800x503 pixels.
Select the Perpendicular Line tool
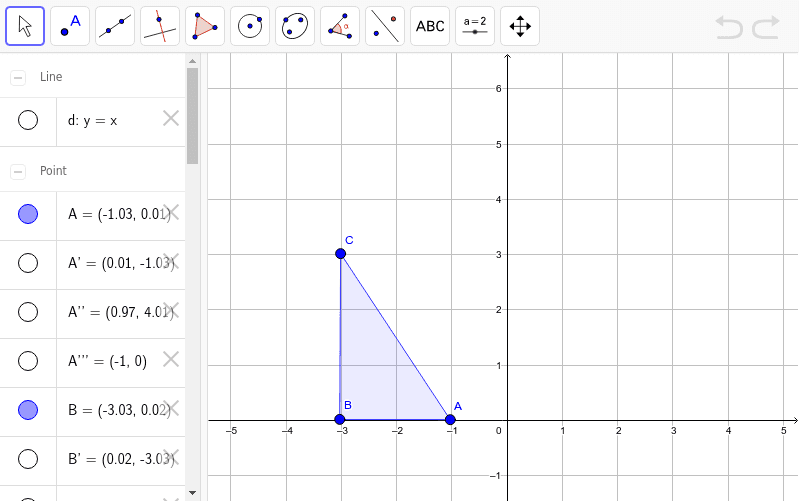coord(160,26)
